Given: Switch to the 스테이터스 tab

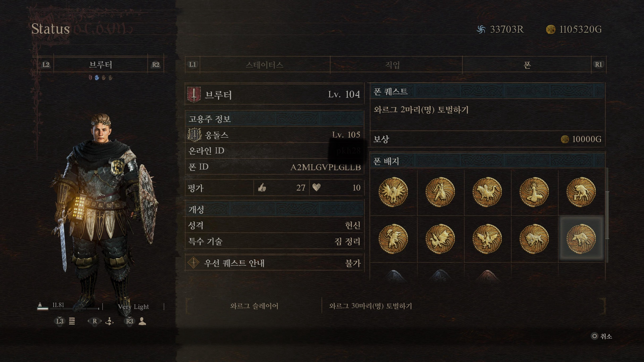Looking at the screenshot, I should 265,65.
